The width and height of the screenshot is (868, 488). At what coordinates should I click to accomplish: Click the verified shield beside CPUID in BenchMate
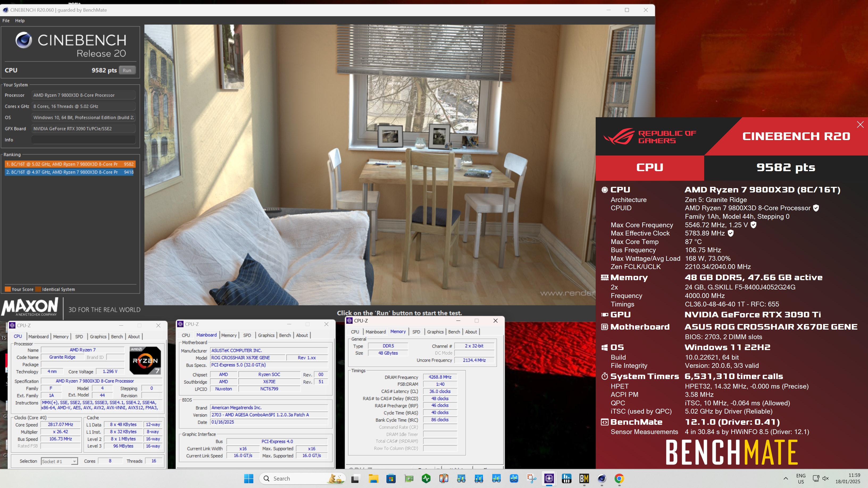click(x=816, y=208)
